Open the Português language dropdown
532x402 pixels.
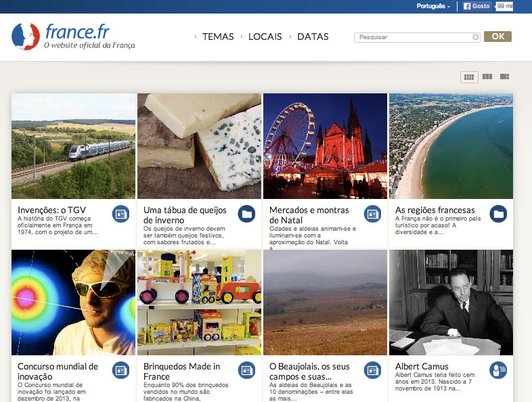(433, 6)
